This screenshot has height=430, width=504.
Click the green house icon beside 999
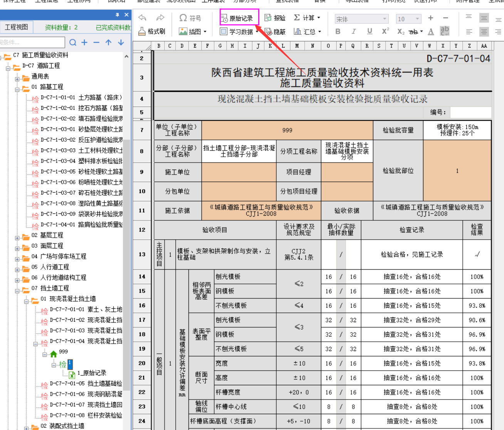pyautogui.click(x=54, y=354)
